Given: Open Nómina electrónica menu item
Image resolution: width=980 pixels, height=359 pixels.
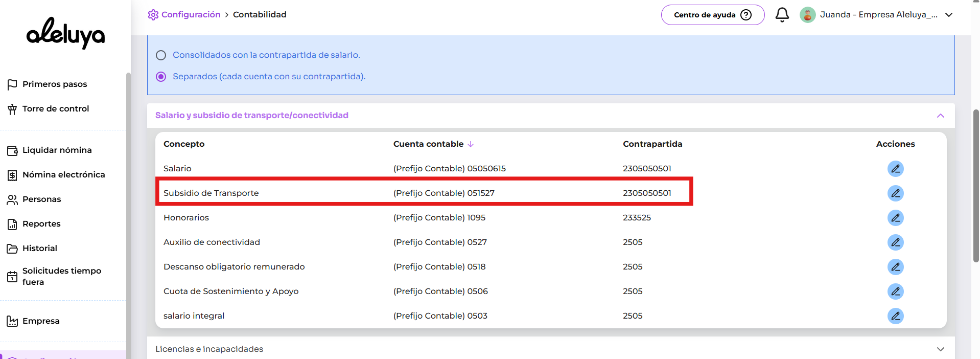Looking at the screenshot, I should pos(63,175).
